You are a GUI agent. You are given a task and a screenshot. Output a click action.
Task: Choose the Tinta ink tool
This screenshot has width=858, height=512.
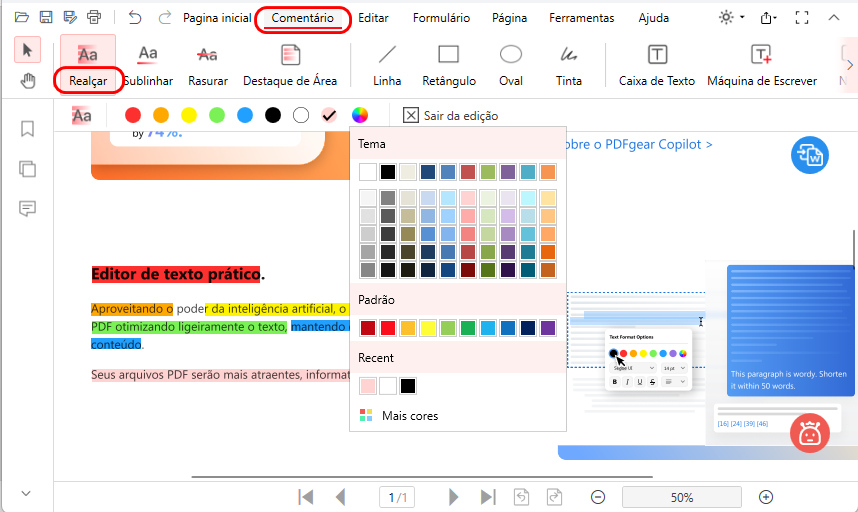[x=569, y=66]
